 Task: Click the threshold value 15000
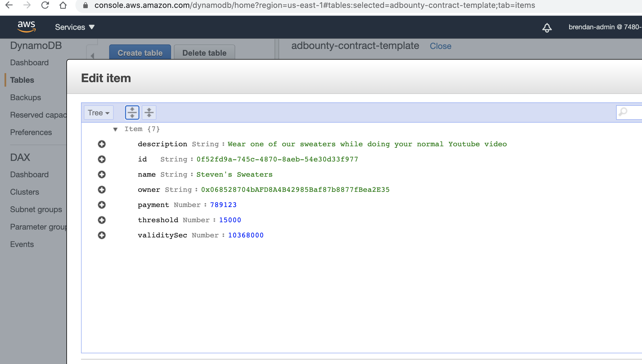pos(230,220)
